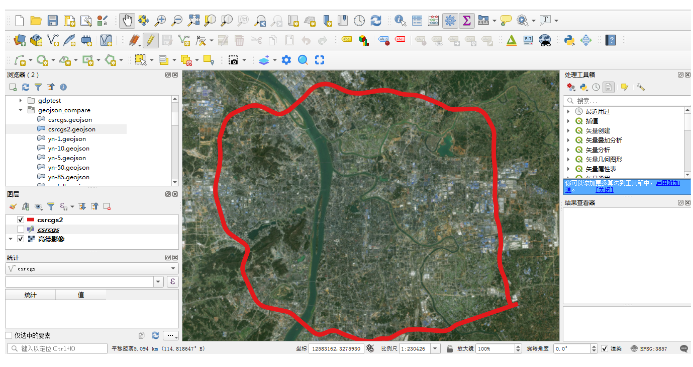Toggle the scale lock icon

point(449,348)
